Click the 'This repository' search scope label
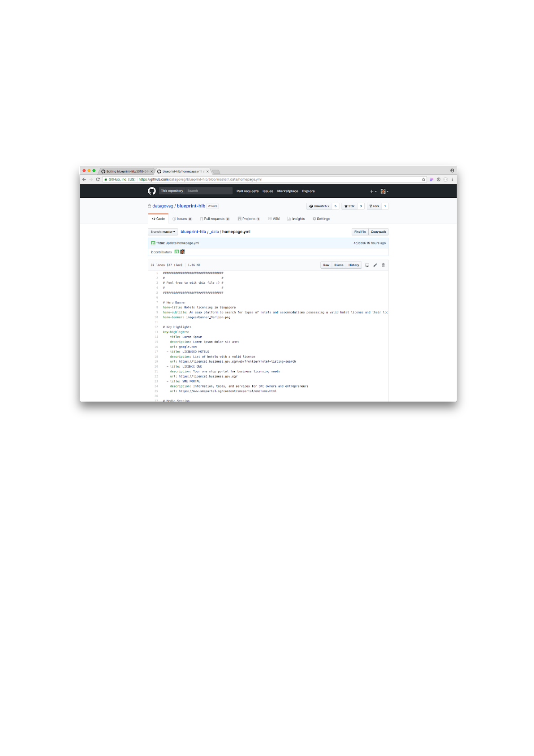The image size is (534, 756). click(x=172, y=191)
